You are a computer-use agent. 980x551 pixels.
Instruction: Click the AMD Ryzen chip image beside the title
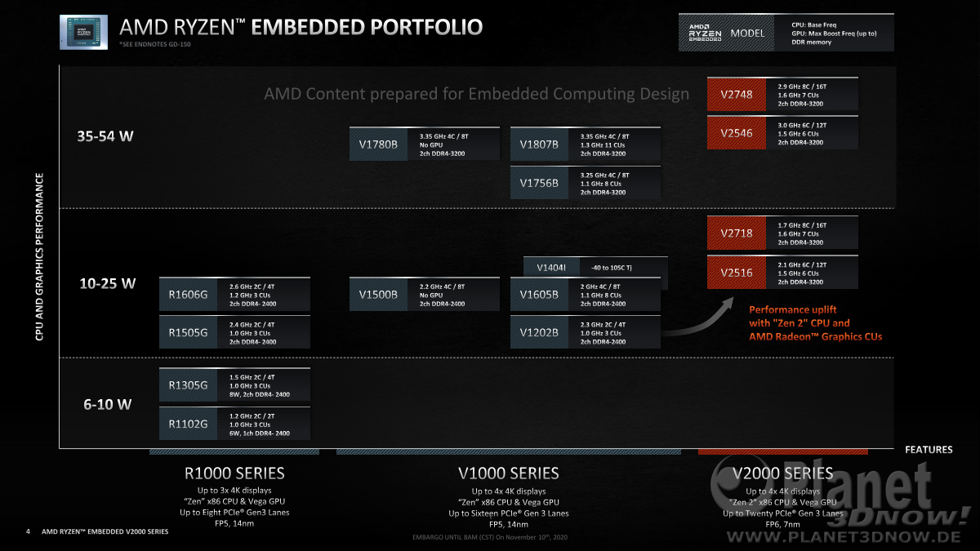(x=84, y=32)
